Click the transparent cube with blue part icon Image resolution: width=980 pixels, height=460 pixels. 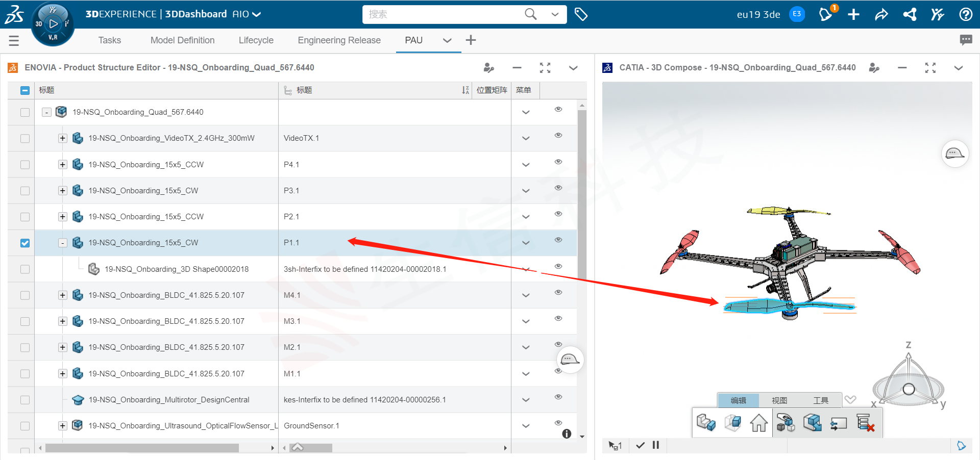(732, 423)
